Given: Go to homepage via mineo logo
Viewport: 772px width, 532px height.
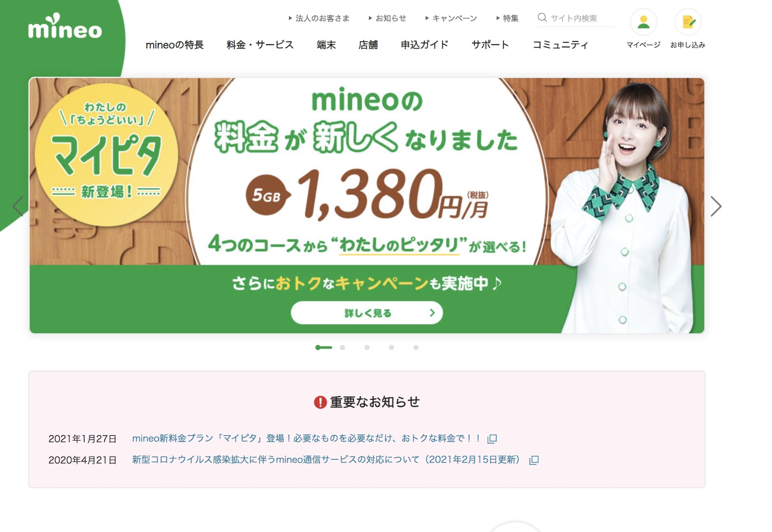Looking at the screenshot, I should pos(65,26).
